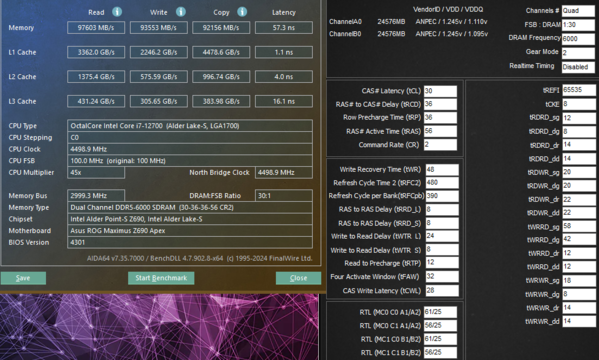Image resolution: width=599 pixels, height=360 pixels.
Task: Close the AIDA64 benchmark window
Action: tap(298, 278)
